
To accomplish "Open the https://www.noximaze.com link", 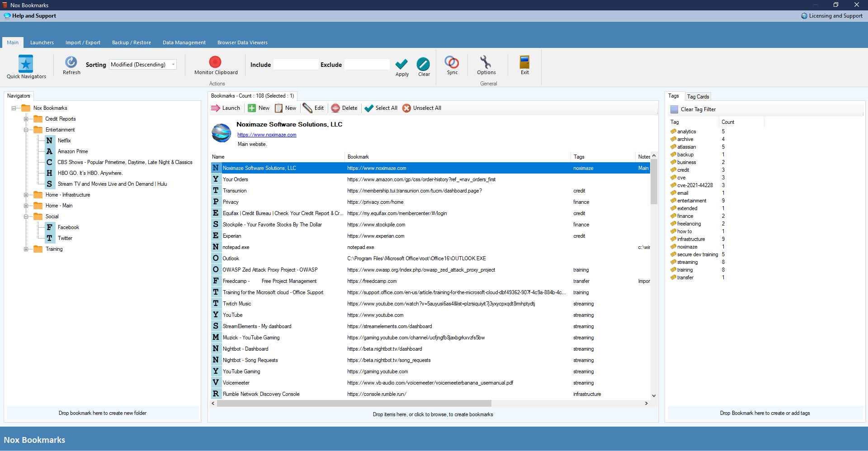I will tap(267, 135).
